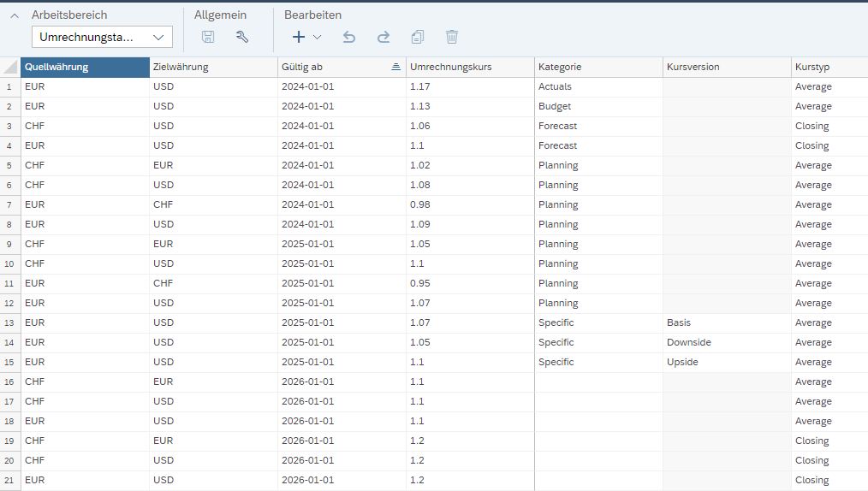Select the Quellwährung column header
The image size is (868, 491).
(x=86, y=67)
